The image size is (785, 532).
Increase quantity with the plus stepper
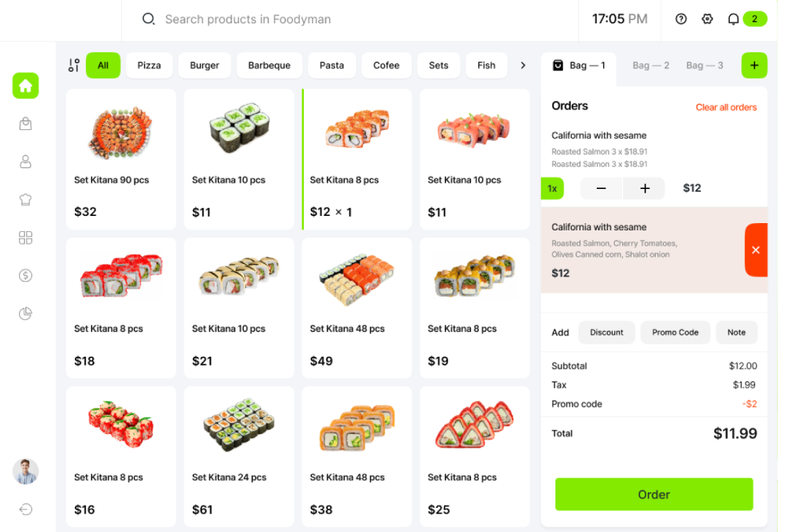[644, 188]
